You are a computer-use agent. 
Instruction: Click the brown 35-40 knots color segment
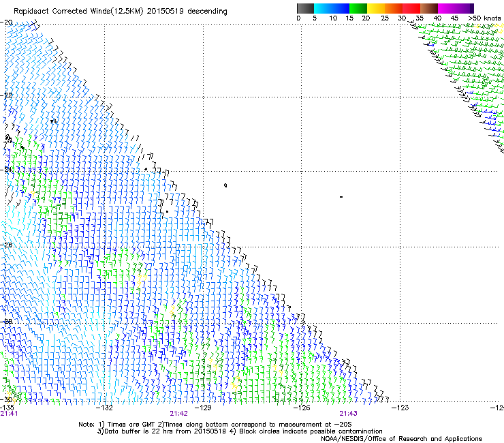tap(429, 8)
